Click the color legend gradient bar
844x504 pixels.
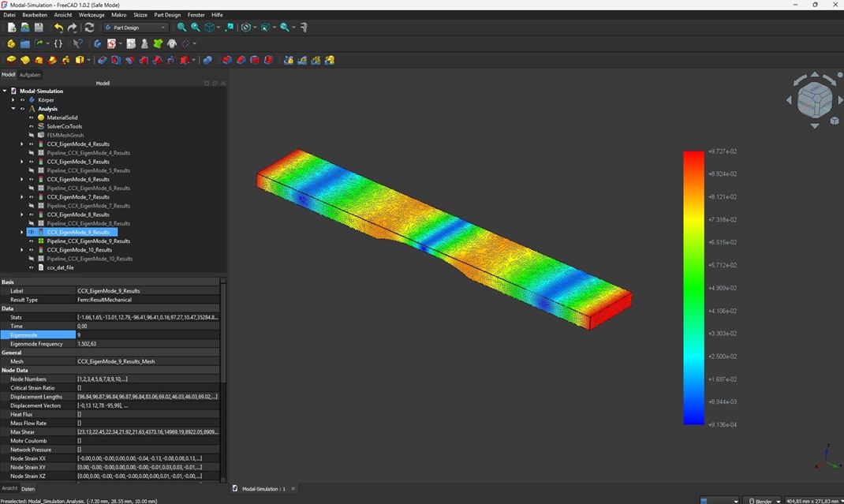click(x=693, y=288)
